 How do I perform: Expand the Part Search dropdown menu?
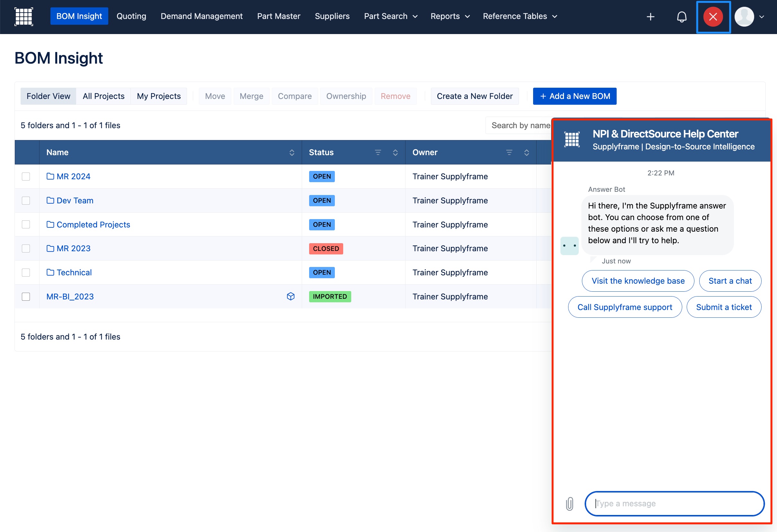[x=390, y=16]
